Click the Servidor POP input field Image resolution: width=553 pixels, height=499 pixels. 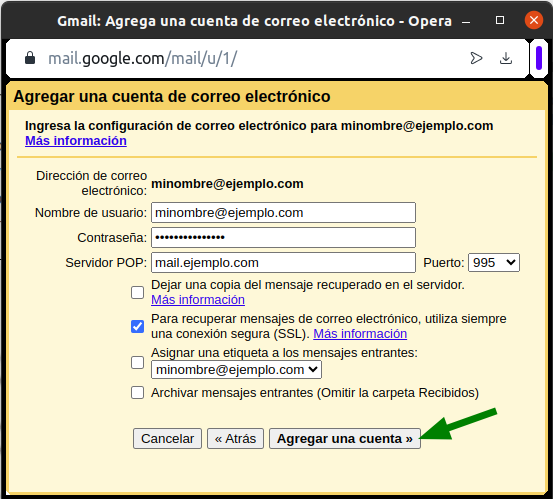[284, 263]
